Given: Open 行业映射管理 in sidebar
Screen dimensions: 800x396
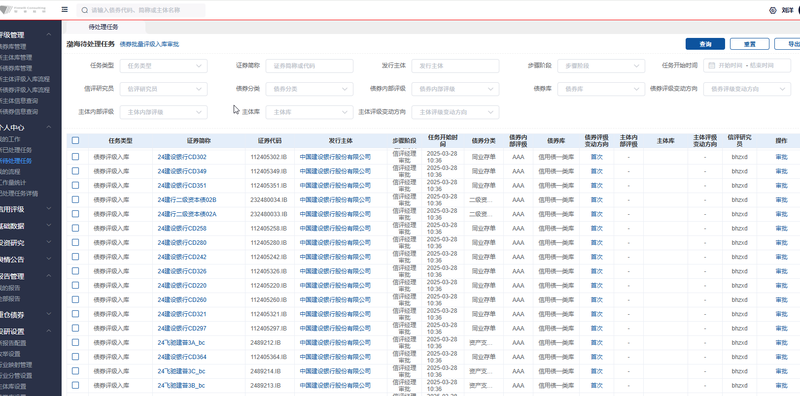Looking at the screenshot, I should coord(16,365).
